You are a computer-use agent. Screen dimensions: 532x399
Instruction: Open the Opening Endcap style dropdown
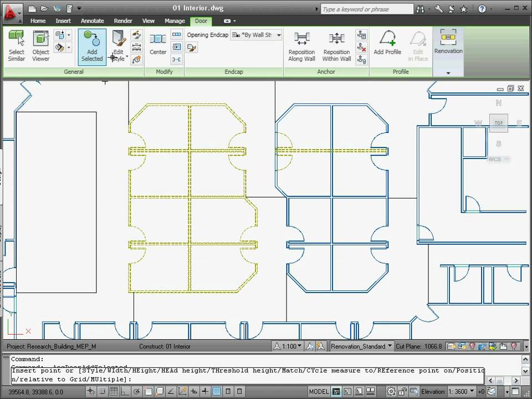[256, 34]
